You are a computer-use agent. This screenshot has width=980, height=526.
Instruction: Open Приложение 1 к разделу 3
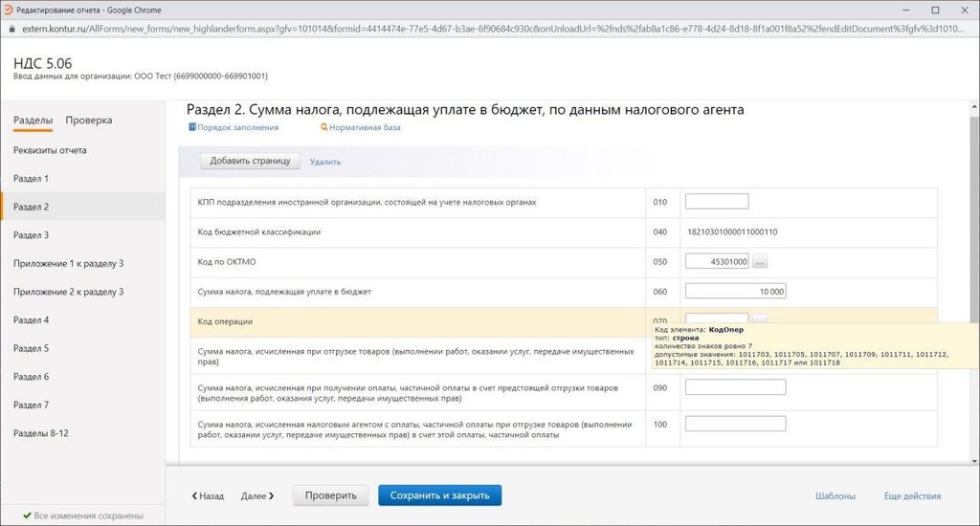(x=68, y=264)
